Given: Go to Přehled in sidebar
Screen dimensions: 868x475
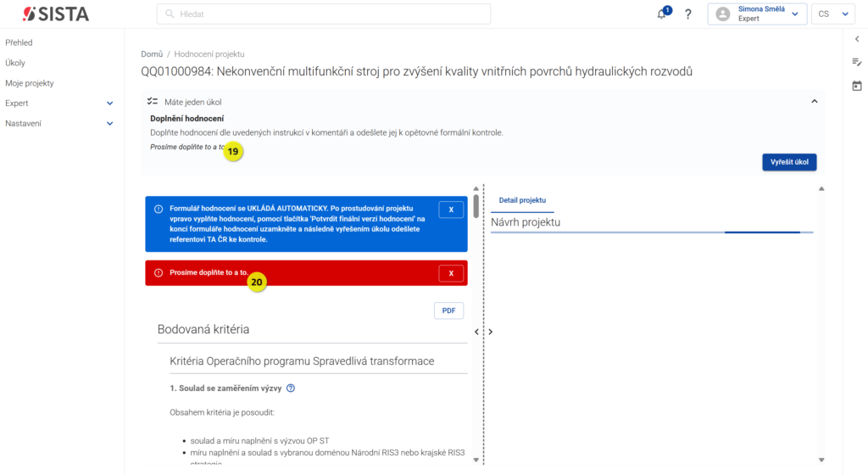Looking at the screenshot, I should pyautogui.click(x=19, y=42).
